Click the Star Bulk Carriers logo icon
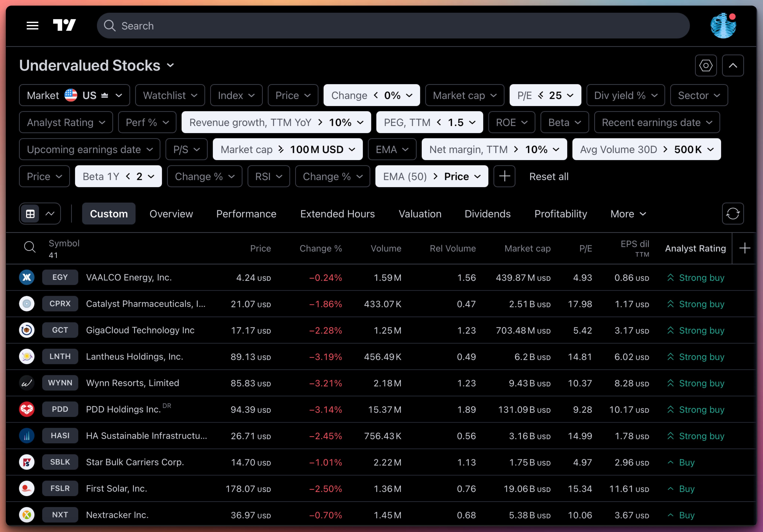 pos(26,462)
